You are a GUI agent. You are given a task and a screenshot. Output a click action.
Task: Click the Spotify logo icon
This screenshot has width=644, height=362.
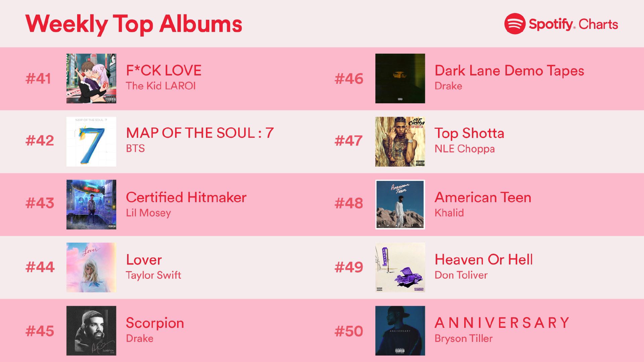coord(515,24)
